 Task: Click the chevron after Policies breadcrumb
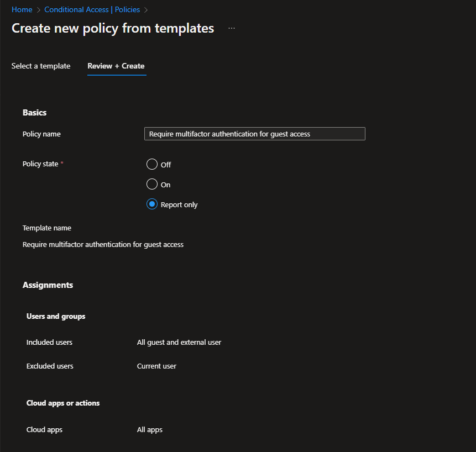(145, 10)
